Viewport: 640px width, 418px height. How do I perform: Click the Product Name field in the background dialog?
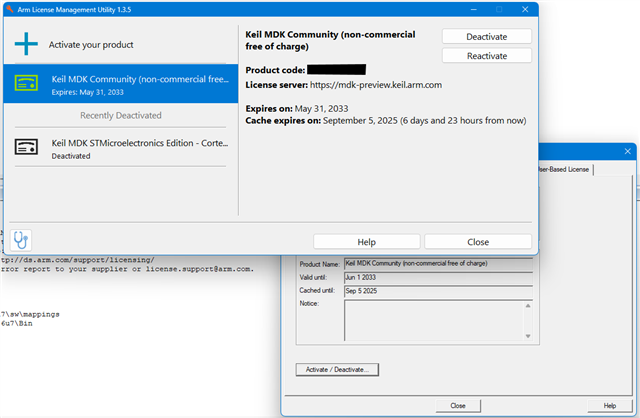point(438,264)
